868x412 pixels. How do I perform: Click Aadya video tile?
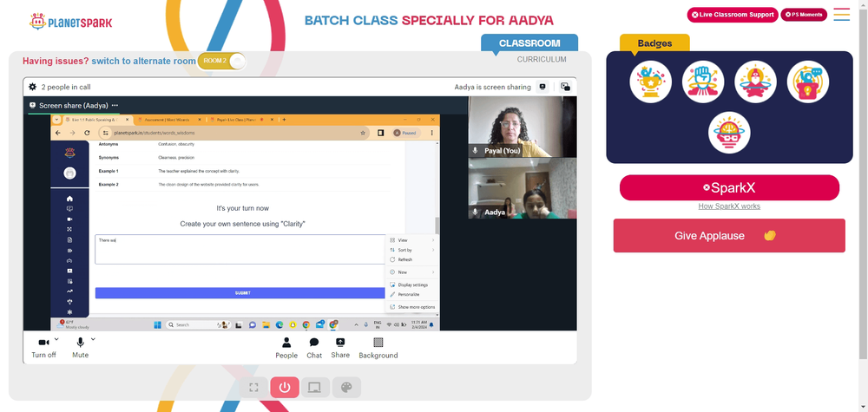coord(523,188)
